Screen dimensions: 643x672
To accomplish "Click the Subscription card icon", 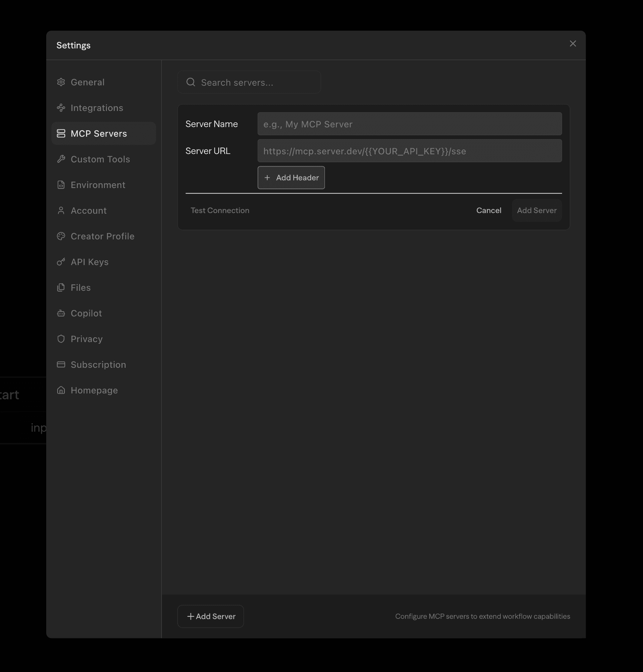I will (61, 364).
